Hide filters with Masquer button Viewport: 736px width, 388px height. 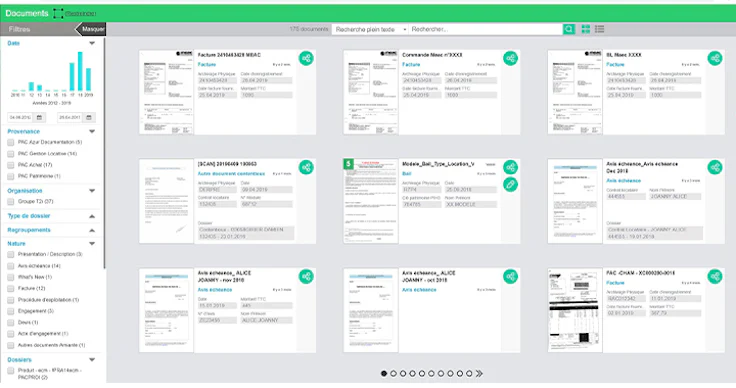(91, 29)
